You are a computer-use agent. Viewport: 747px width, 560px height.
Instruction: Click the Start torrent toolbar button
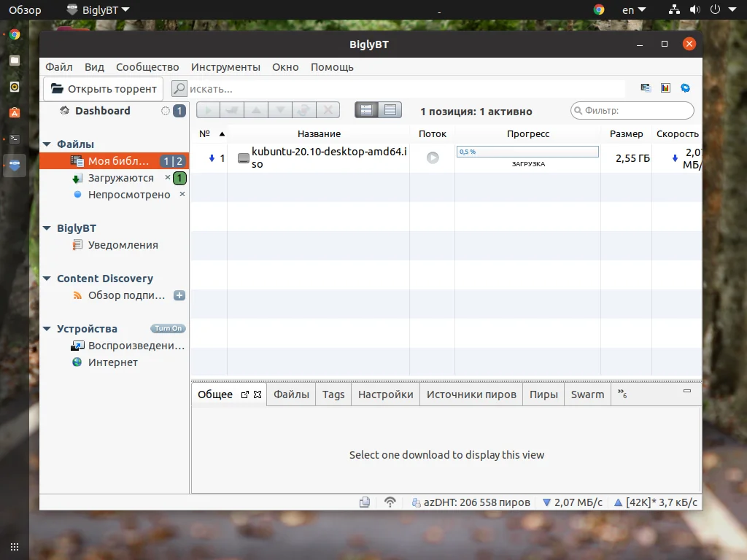208,110
